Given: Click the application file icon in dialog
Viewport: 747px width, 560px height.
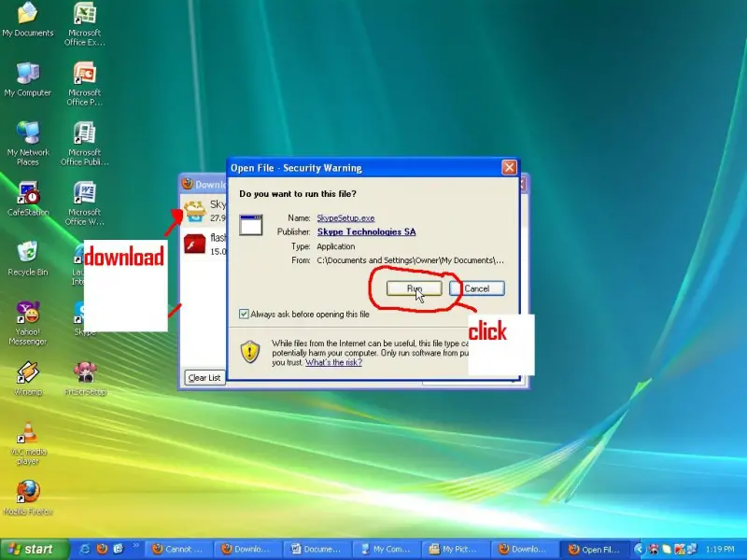Looking at the screenshot, I should [251, 225].
